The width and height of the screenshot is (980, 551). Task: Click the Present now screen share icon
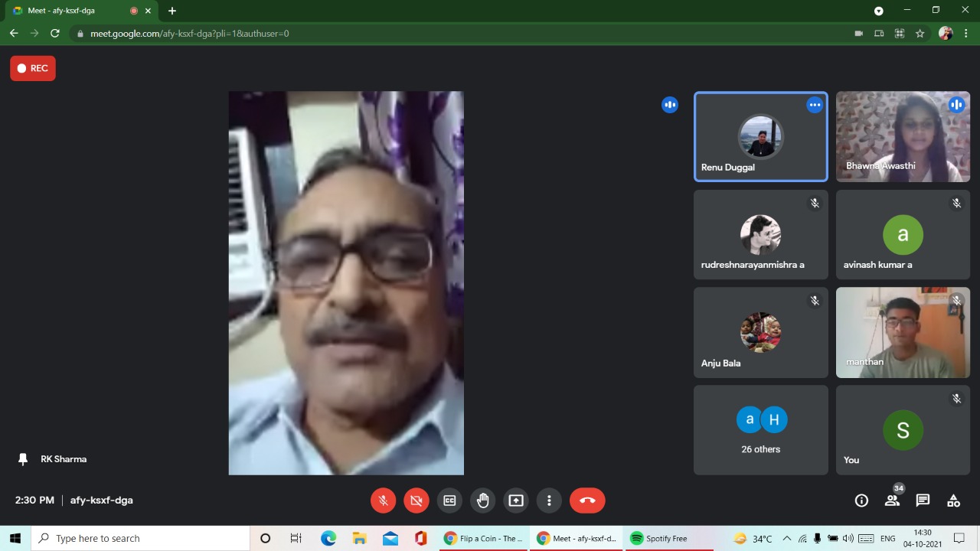(x=516, y=500)
